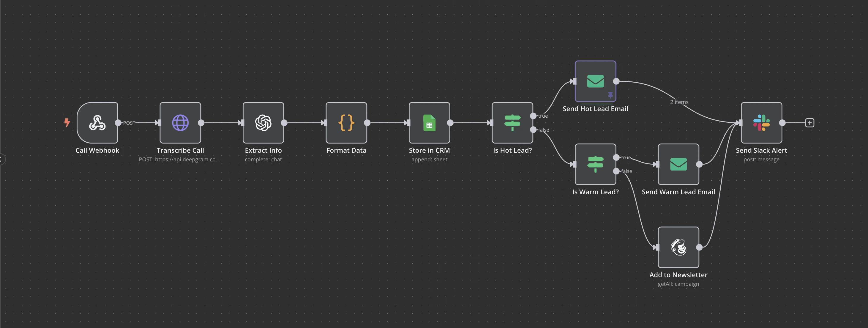868x328 pixels.
Task: Click the 'Extract Info' node label
Action: point(263,150)
